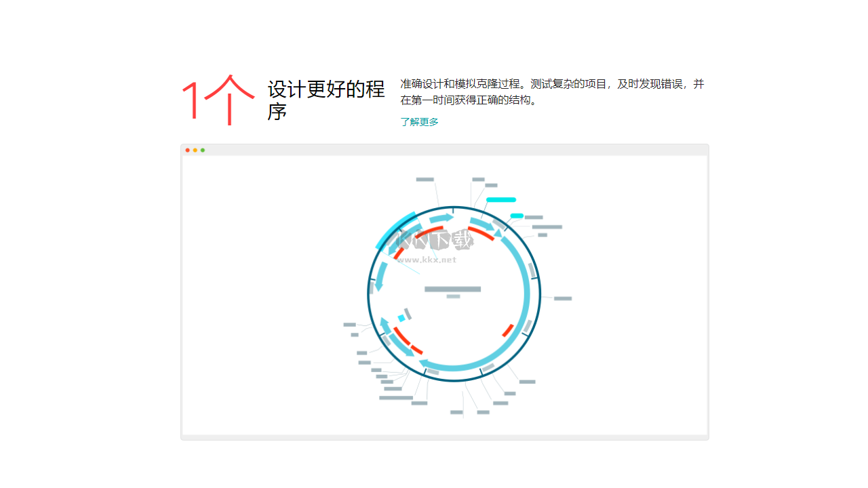Viewport: 868px width, 488px height.
Task: Click the green traffic-light dot on the window bar
Action: point(203,150)
